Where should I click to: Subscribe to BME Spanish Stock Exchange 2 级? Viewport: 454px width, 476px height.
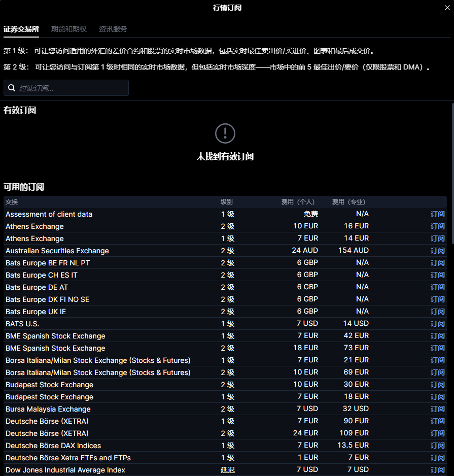tap(438, 348)
